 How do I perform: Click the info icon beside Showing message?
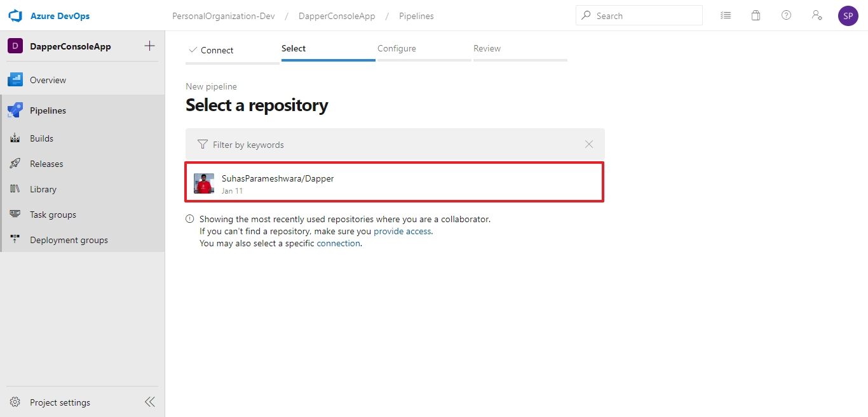pyautogui.click(x=190, y=219)
